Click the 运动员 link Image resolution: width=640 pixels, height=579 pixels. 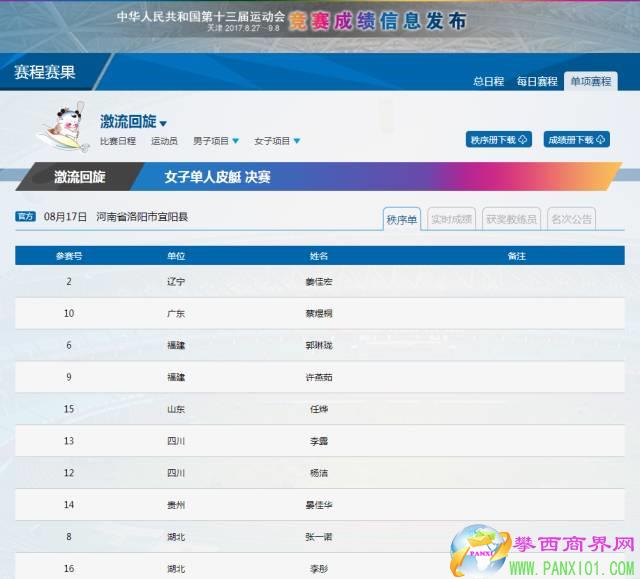click(165, 142)
